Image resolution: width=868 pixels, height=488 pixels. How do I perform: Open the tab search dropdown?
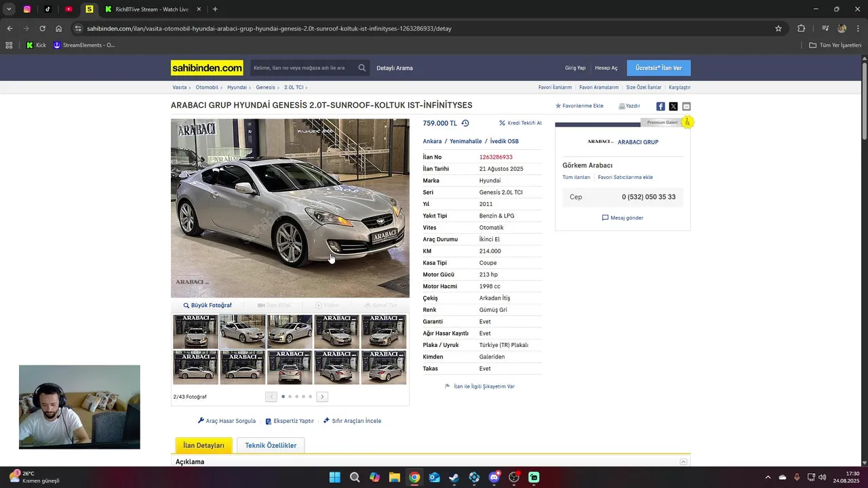9,9
